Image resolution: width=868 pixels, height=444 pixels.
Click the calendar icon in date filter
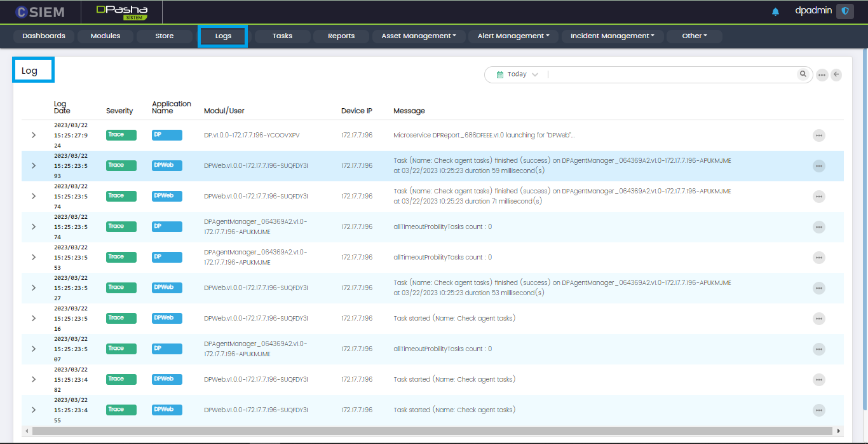499,74
